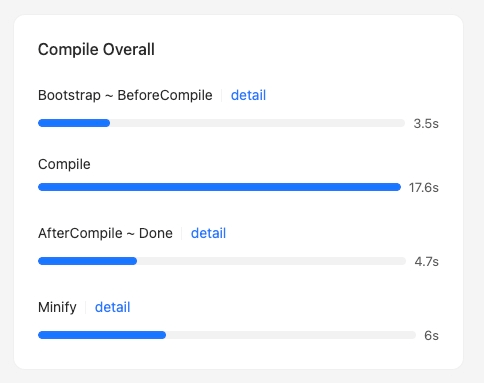
Task: Click the Compile stage label
Action: coord(64,164)
